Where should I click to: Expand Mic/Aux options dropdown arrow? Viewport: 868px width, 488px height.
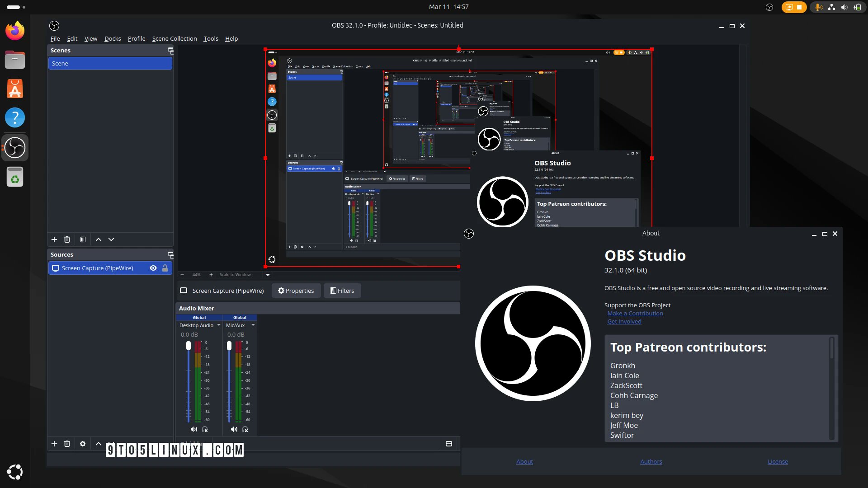253,325
